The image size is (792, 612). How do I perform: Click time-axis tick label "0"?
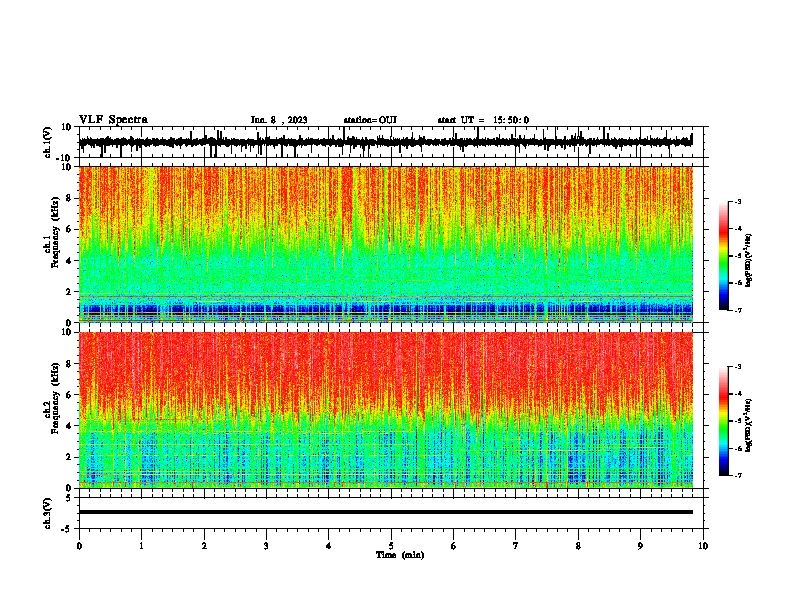pos(79,546)
